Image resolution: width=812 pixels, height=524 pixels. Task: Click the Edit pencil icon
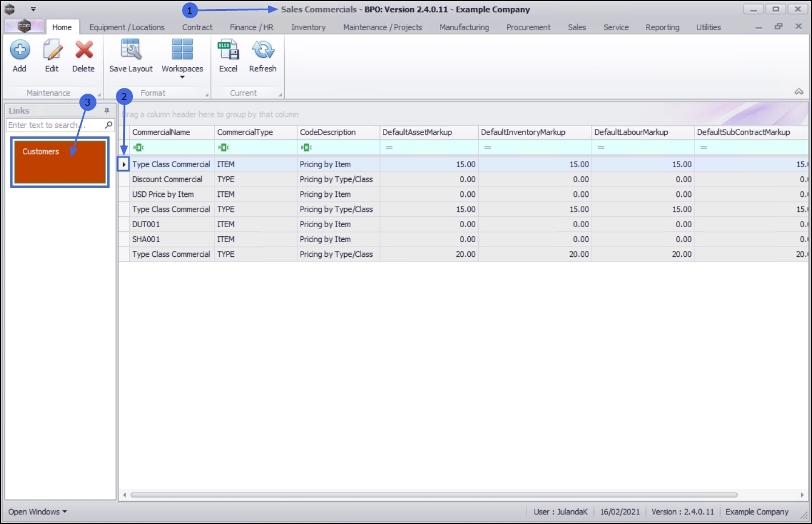(x=52, y=51)
